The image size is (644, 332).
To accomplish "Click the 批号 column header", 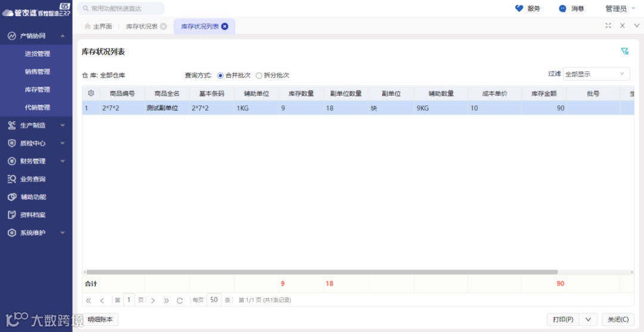I will tap(593, 94).
